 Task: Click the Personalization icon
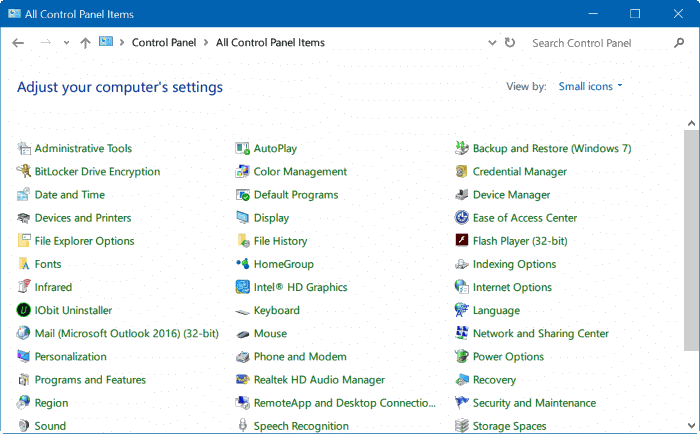click(24, 356)
